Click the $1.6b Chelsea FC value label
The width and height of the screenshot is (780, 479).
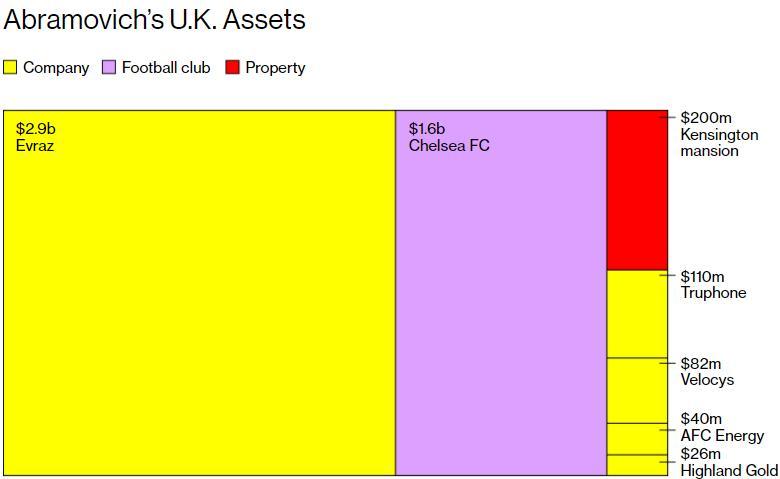[x=449, y=137]
